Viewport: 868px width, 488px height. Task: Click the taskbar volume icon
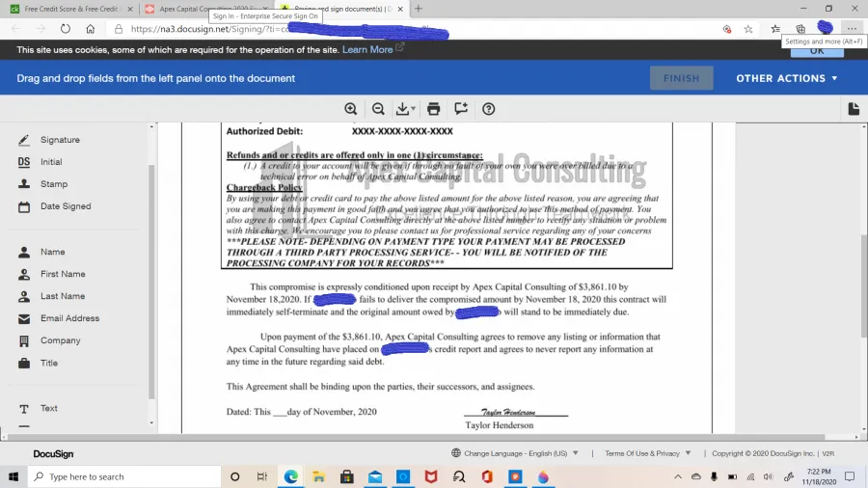(x=768, y=476)
